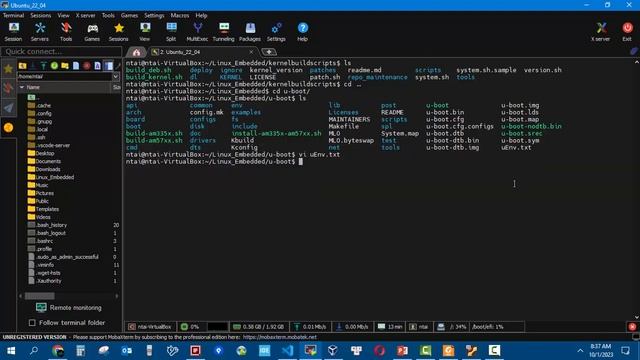This screenshot has width=640, height=360.
Task: Open the Sessions menu in menu bar
Action: click(x=41, y=16)
